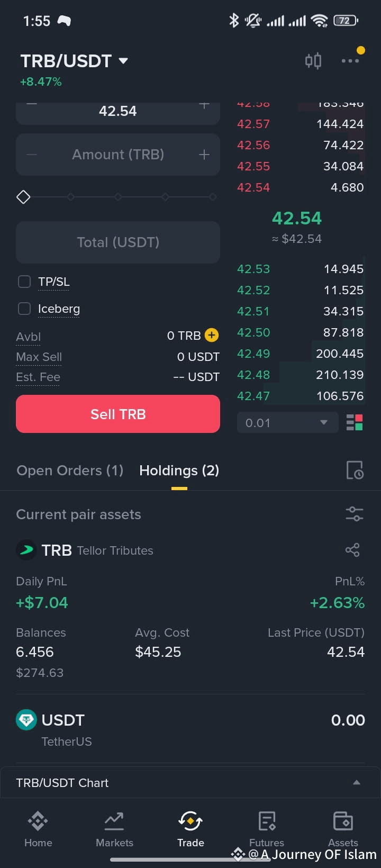Focus the Amount (TRB) input field
Viewport: 381px width, 868px height.
[x=118, y=155]
